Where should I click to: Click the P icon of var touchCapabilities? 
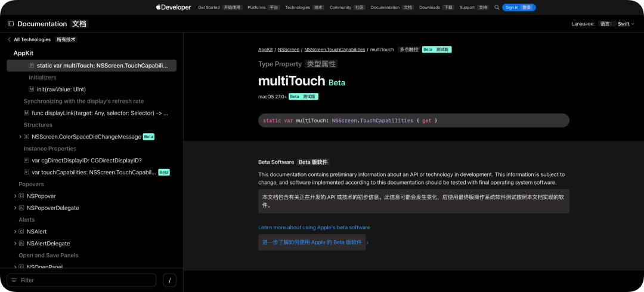point(26,173)
